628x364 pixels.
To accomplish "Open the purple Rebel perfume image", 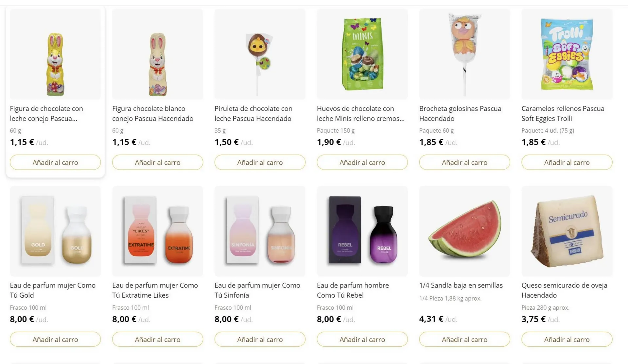I will point(362,231).
